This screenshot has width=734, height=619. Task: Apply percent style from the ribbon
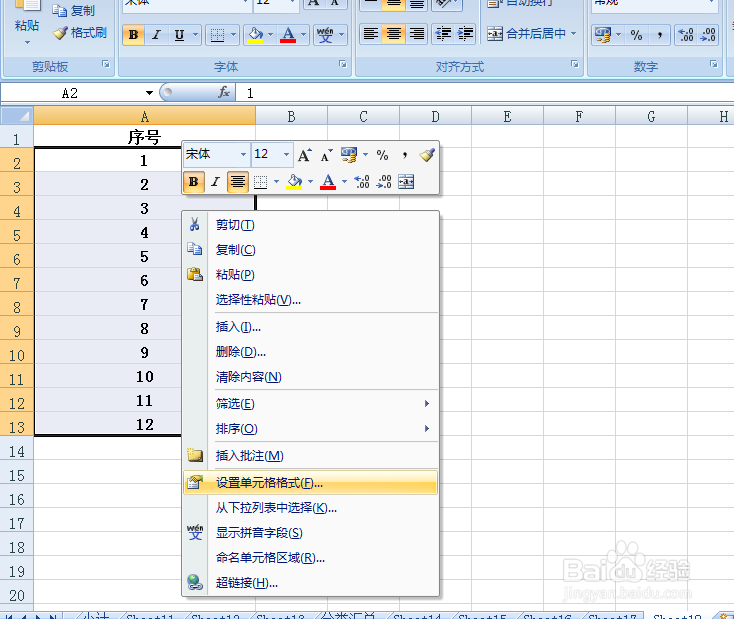636,35
